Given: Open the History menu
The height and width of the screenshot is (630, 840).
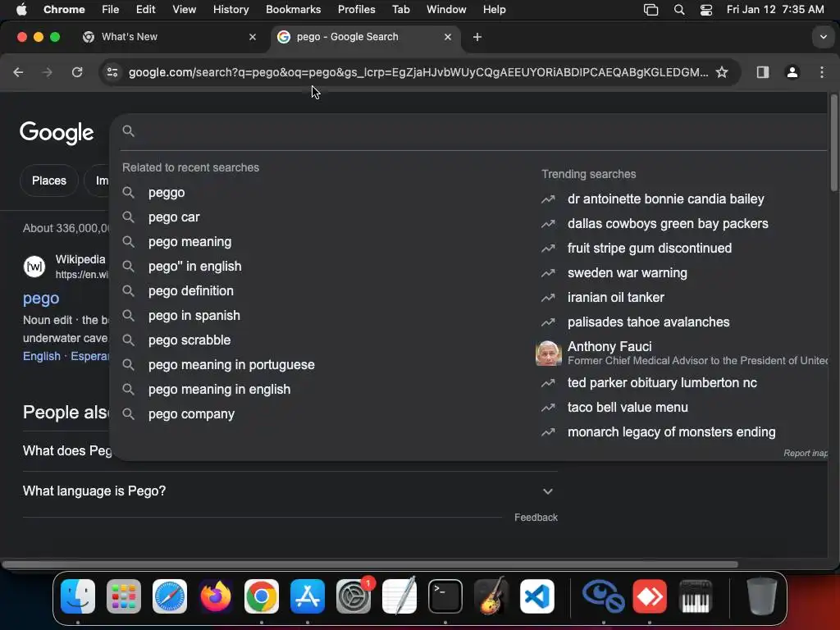Looking at the screenshot, I should click(x=231, y=10).
